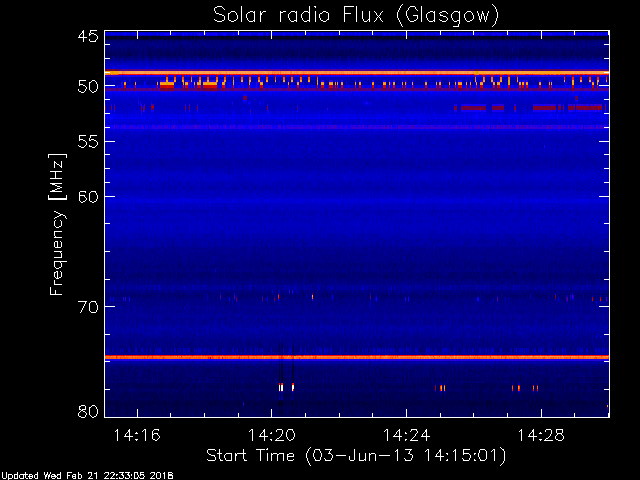The height and width of the screenshot is (480, 640).
Task: Select the 55 frequency tick label
Action: coord(88,142)
